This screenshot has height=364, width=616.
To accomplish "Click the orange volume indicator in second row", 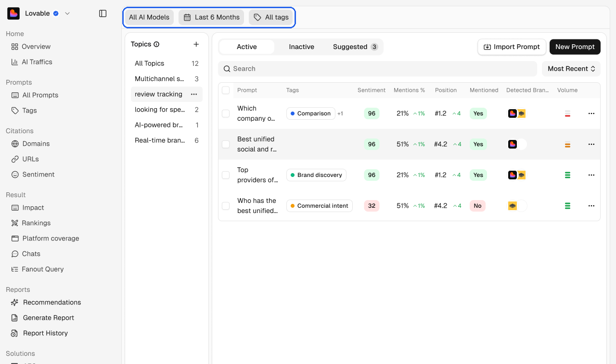I will tap(567, 144).
